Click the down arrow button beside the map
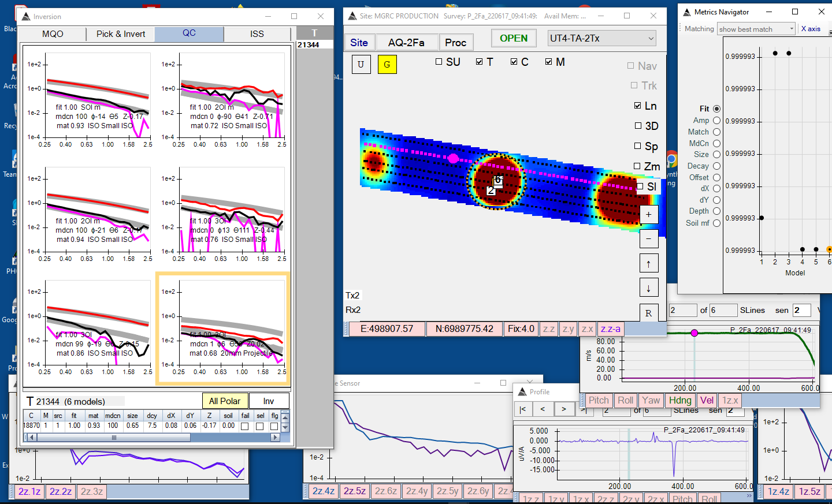The width and height of the screenshot is (832, 504). point(648,288)
